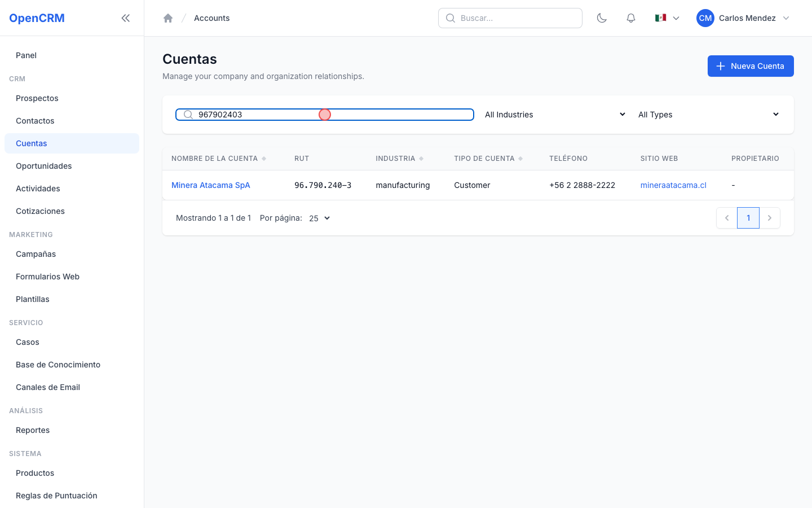The image size is (812, 508).
Task: Open Reglas de Puntuación
Action: [72, 496]
